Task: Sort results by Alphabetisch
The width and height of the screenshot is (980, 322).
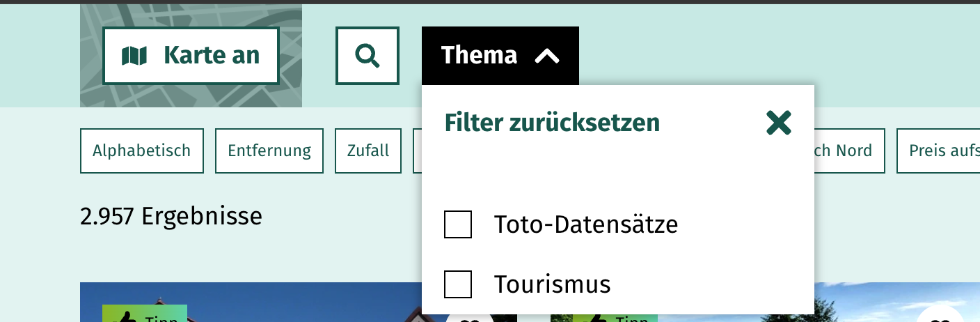Action: coord(142,151)
